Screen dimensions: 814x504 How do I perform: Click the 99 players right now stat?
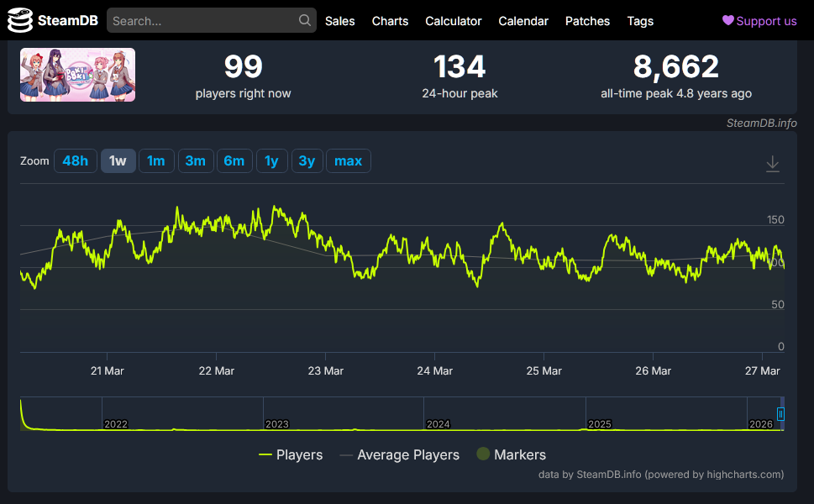[243, 76]
